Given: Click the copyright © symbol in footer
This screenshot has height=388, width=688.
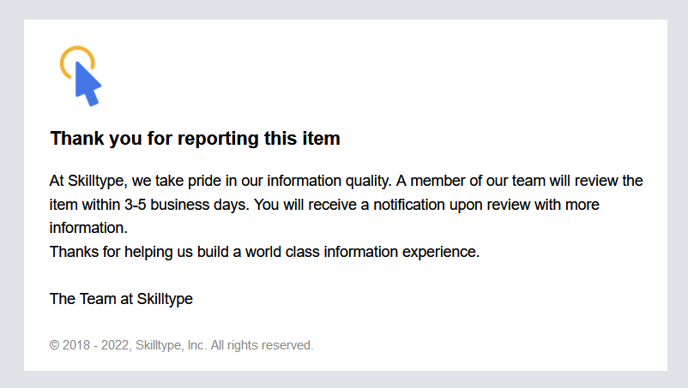Looking at the screenshot, I should point(54,345).
